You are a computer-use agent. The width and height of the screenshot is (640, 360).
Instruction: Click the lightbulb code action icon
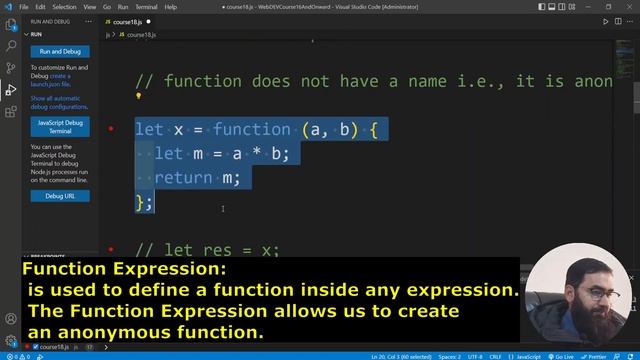coord(139,96)
